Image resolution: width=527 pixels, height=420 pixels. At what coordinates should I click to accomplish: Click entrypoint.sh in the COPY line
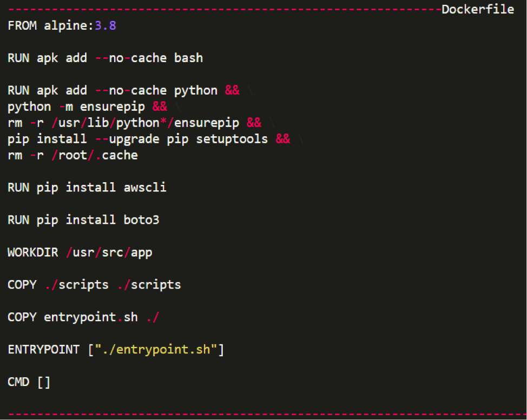(91, 317)
